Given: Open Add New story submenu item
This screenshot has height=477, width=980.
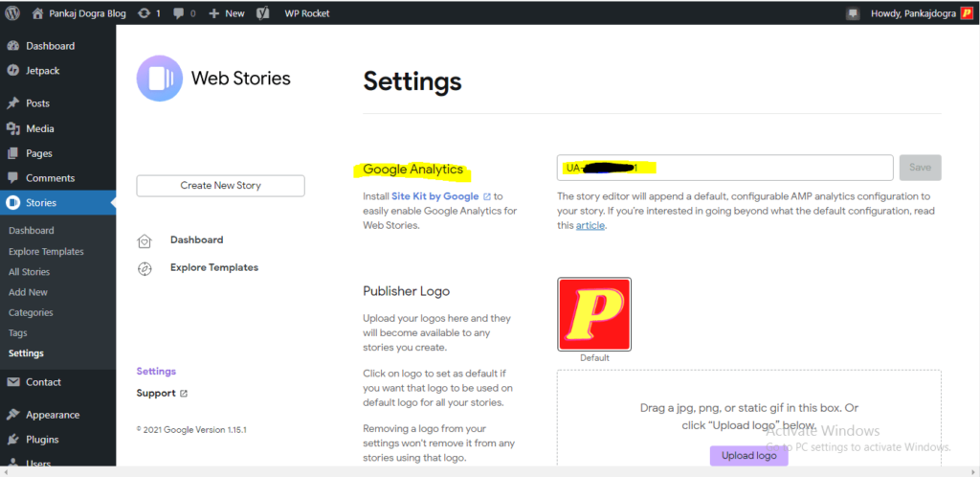Looking at the screenshot, I should (x=28, y=292).
